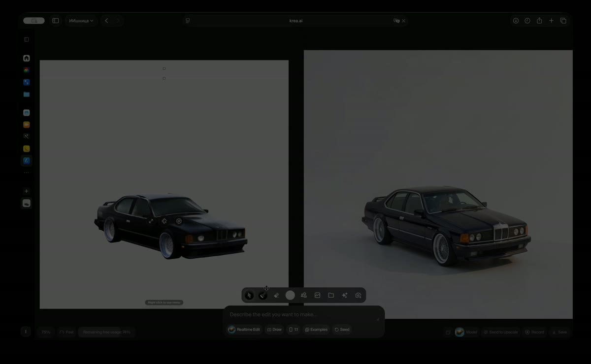Viewport: 591px width, 364px height.
Task: Click the camera capture icon
Action: click(358, 295)
